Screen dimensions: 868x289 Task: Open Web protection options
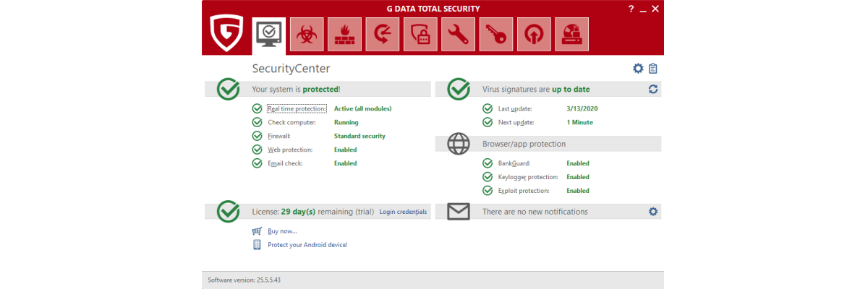click(290, 150)
